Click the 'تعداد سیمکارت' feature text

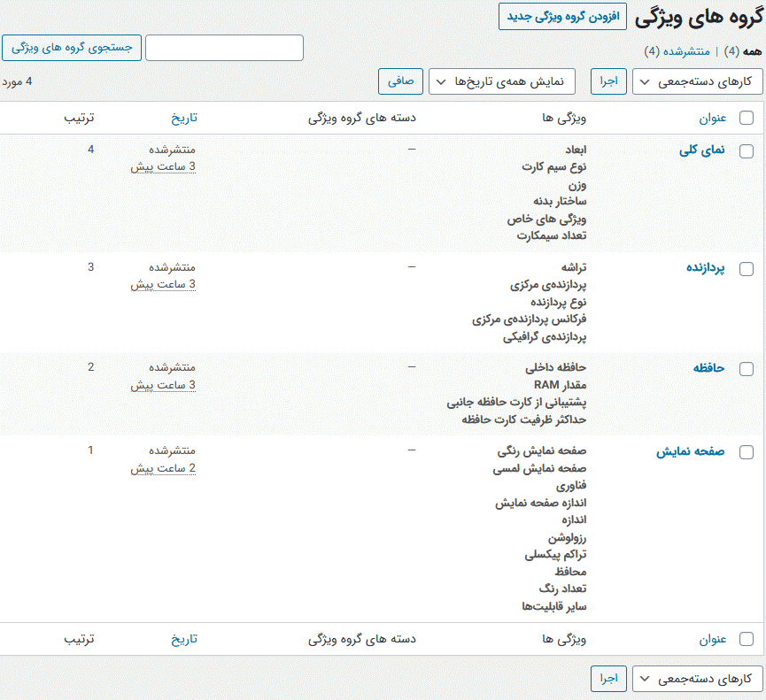tap(552, 235)
